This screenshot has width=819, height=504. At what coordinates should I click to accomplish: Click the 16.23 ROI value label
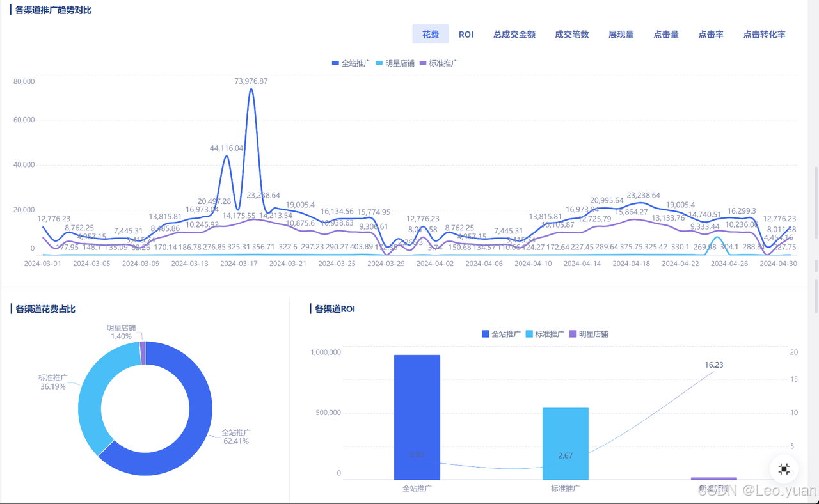coord(714,365)
